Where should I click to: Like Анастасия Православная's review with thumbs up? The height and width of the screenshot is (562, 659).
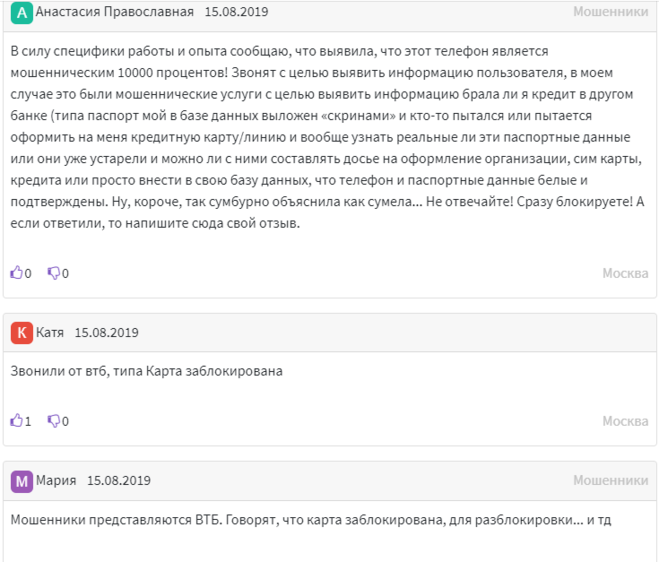click(16, 273)
